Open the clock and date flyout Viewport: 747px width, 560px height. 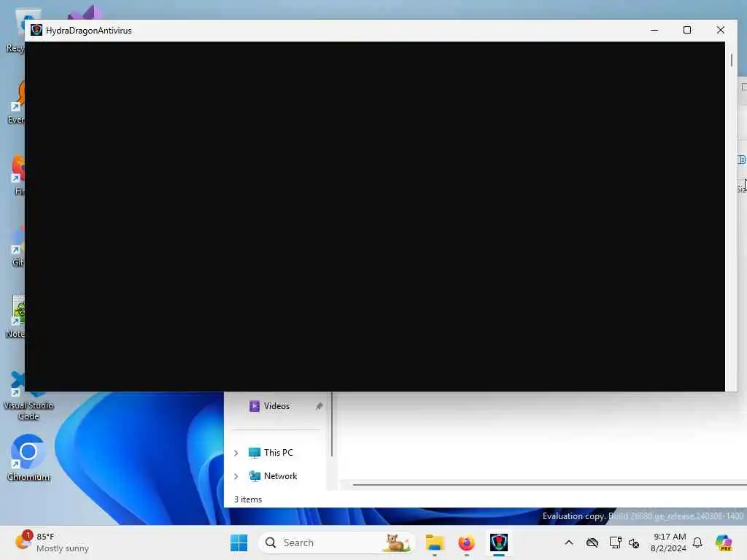(668, 542)
